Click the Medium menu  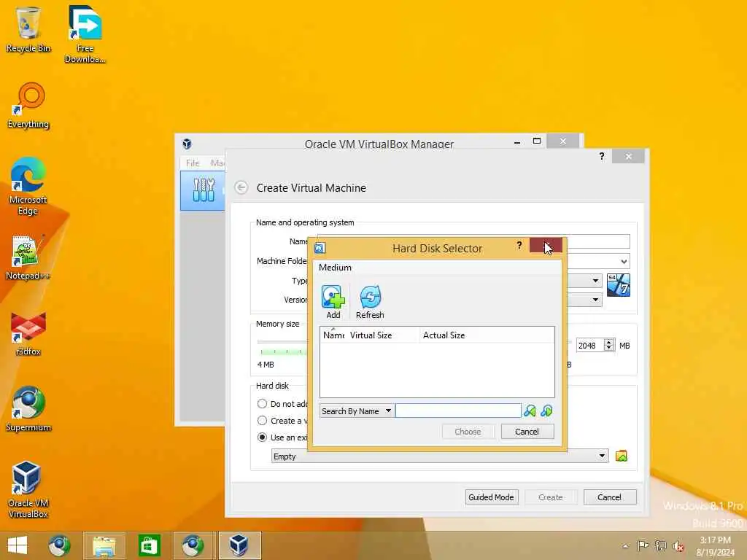click(335, 268)
